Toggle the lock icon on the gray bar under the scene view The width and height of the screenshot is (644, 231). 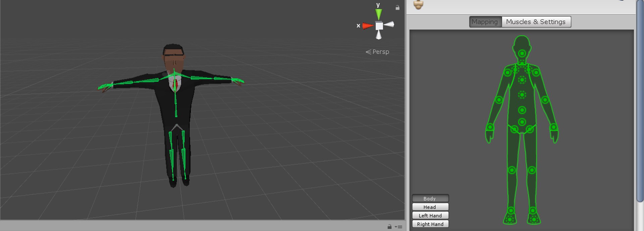(x=389, y=227)
